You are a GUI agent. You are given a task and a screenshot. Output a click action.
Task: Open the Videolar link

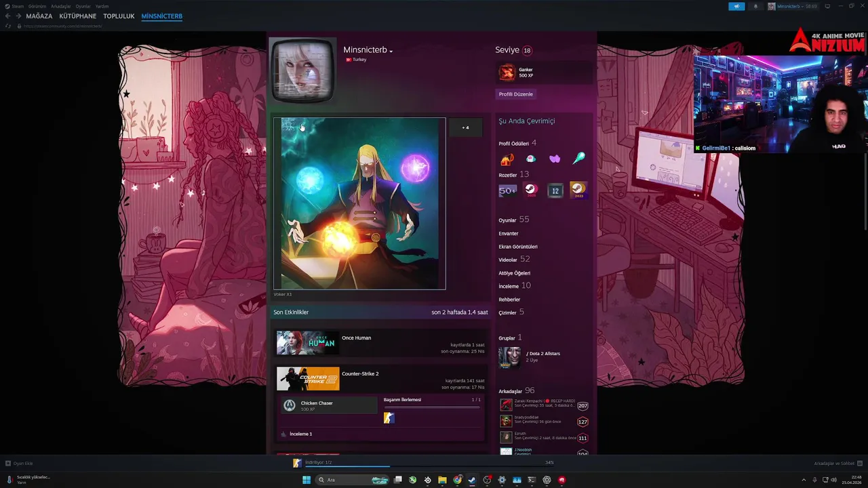(515, 260)
